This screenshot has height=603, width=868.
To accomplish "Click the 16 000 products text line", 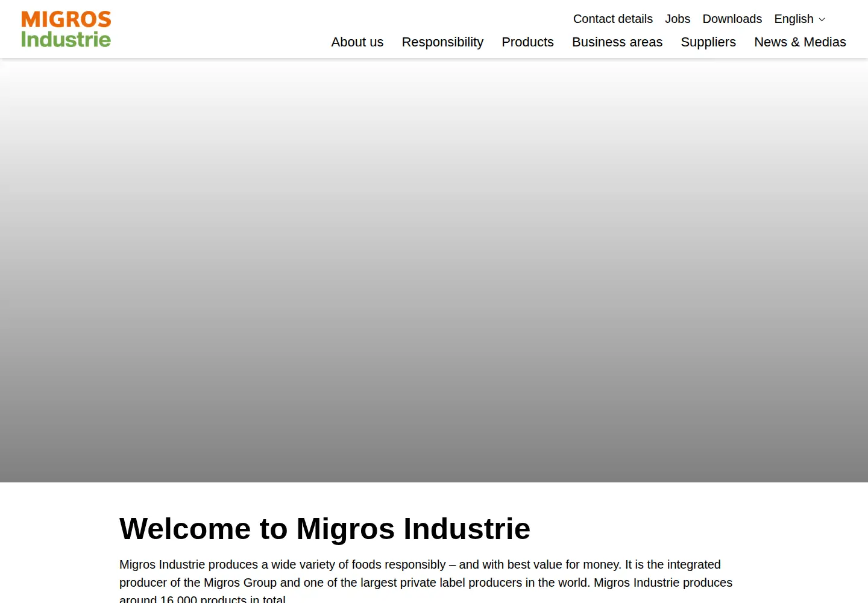I will 203,599.
